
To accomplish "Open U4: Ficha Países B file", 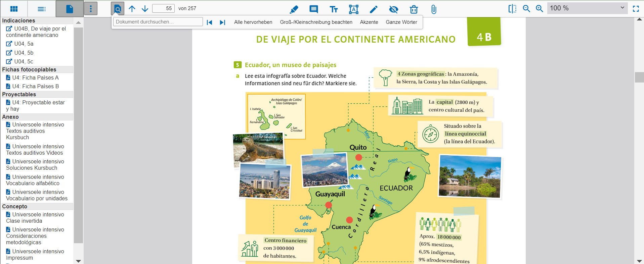I will [x=33, y=86].
